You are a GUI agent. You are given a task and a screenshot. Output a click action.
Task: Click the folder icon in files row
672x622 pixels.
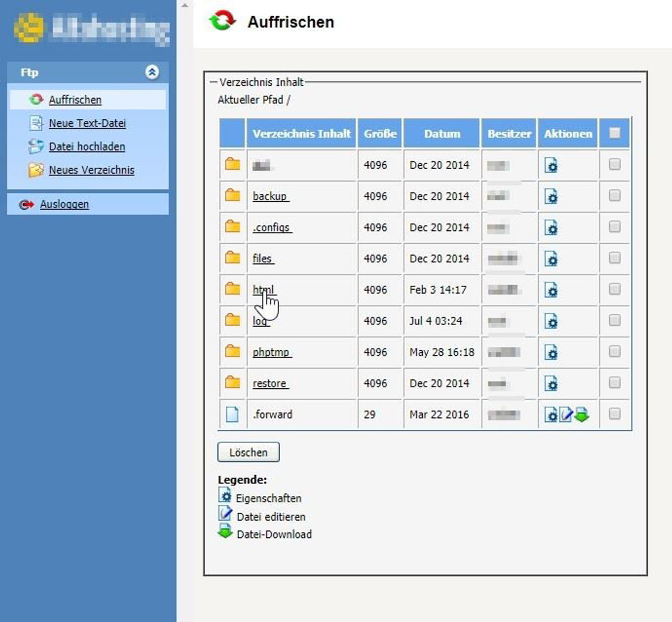coord(232,258)
